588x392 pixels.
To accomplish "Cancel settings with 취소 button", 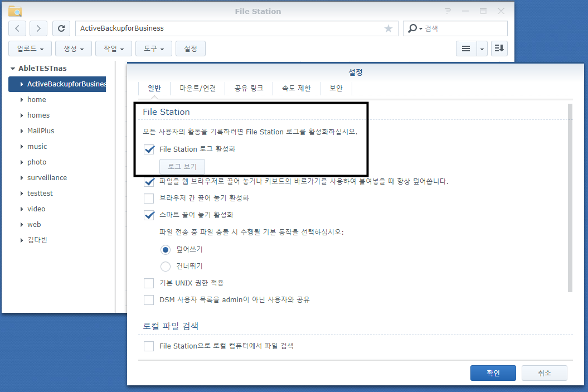I will (545, 373).
